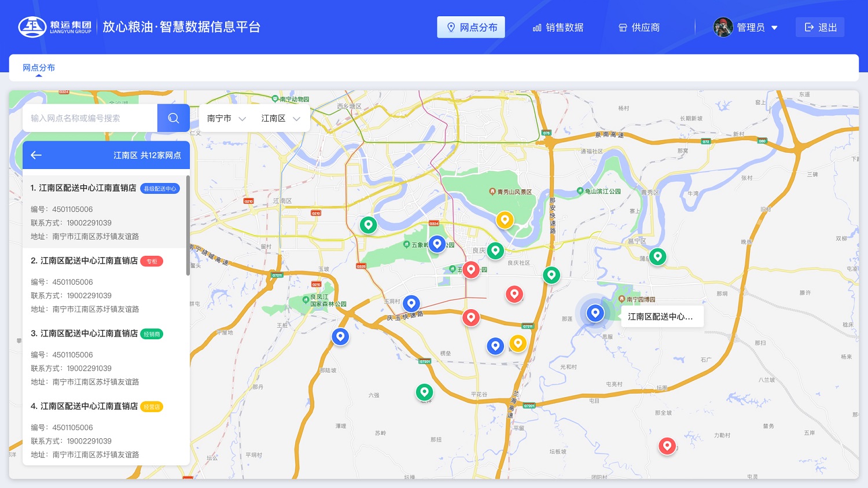Open the 供应商 section via its icon
Image resolution: width=868 pixels, height=488 pixels.
pos(623,27)
